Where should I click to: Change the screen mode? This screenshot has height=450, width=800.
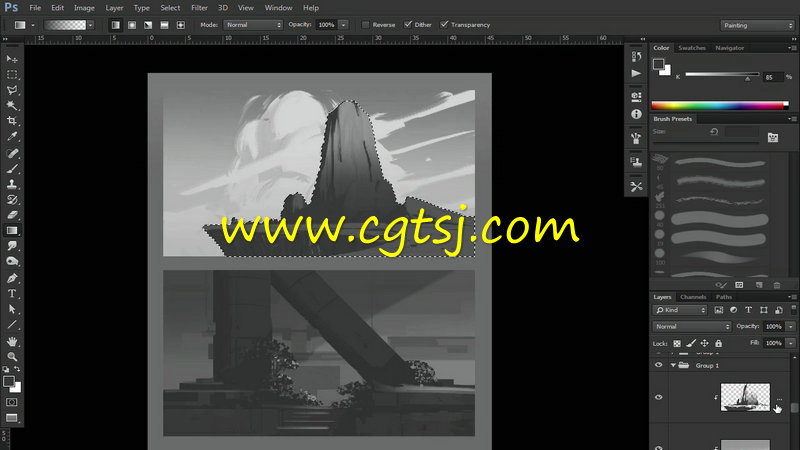pos(12,418)
